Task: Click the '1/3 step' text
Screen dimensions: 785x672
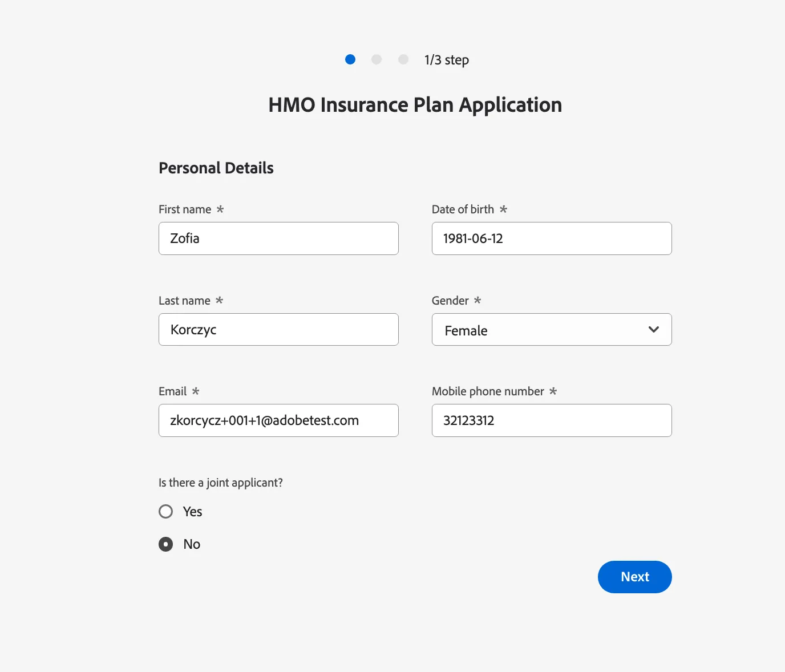Action: click(x=447, y=60)
